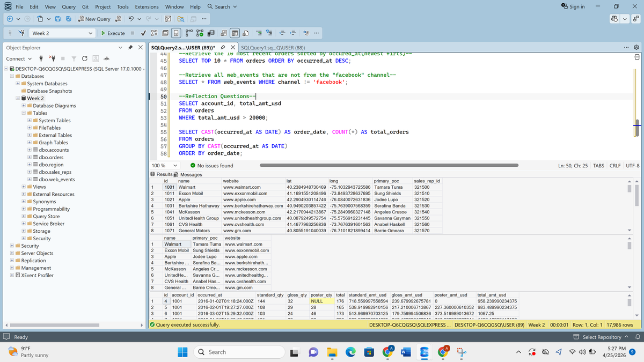The width and height of the screenshot is (644, 362).
Task: Click Refresh icon in Object Explorer
Action: point(84,58)
